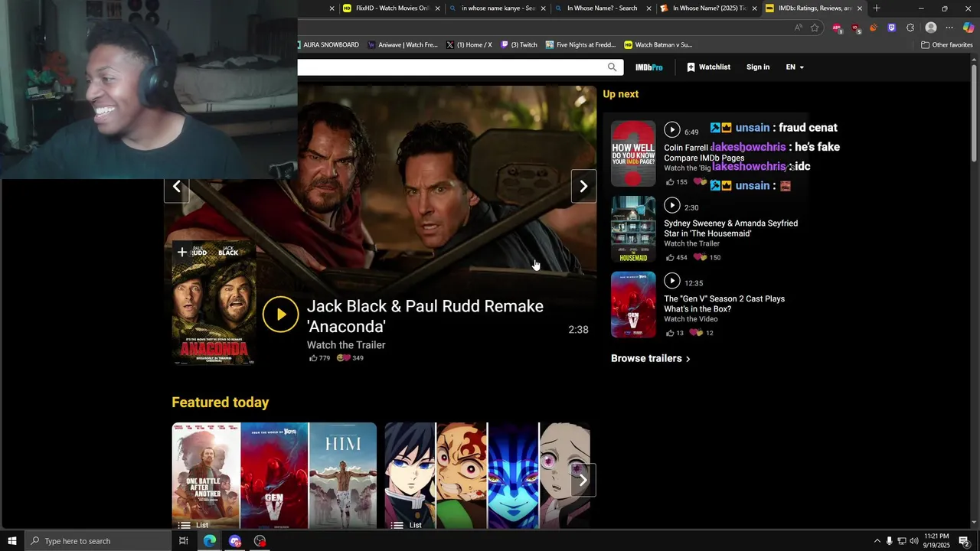Open 'The Gen V Season 2 Cast' video title
The image size is (980, 551).
[x=724, y=304]
